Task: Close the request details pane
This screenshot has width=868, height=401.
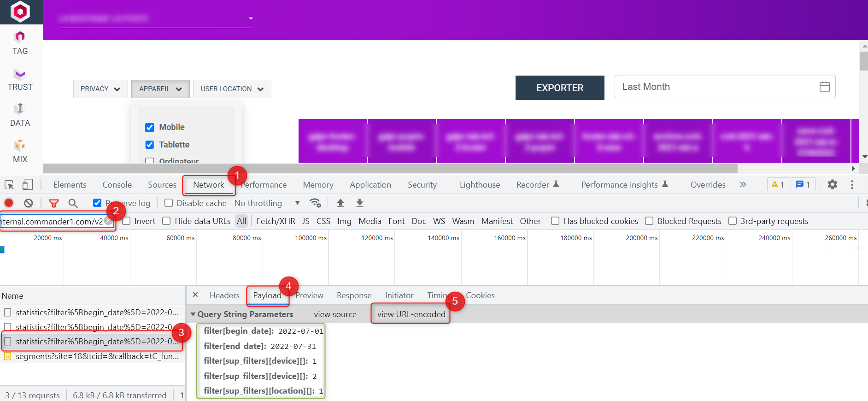Action: point(195,295)
